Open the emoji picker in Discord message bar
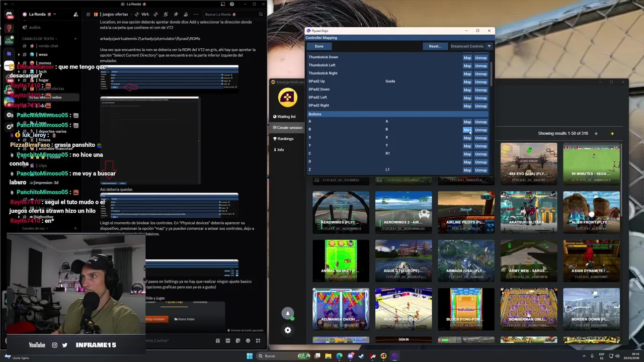The image size is (644, 362). (x=248, y=340)
